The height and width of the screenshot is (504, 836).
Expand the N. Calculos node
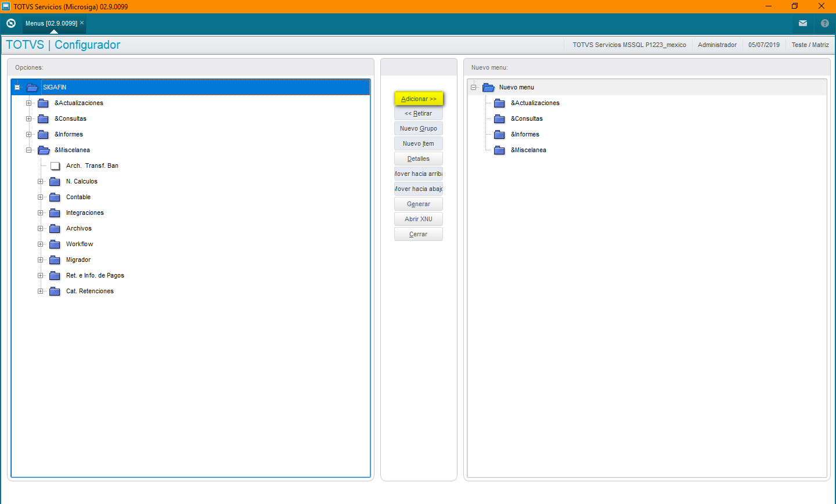click(41, 181)
